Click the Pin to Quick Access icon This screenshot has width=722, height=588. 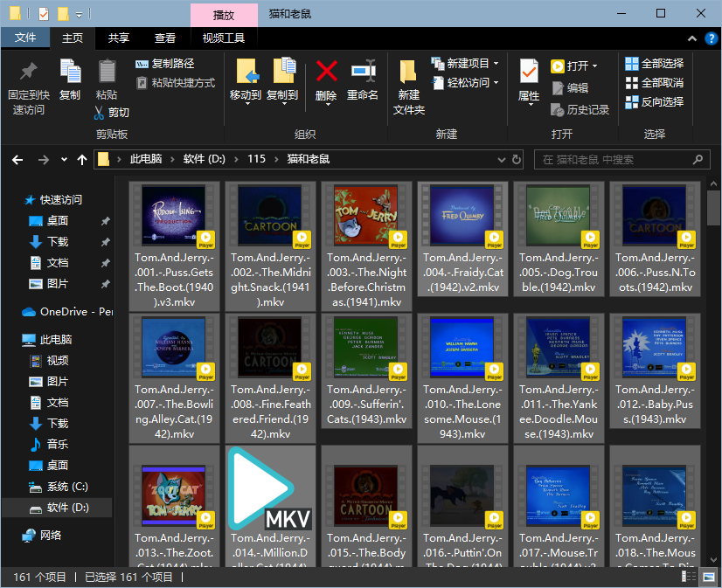(x=29, y=72)
